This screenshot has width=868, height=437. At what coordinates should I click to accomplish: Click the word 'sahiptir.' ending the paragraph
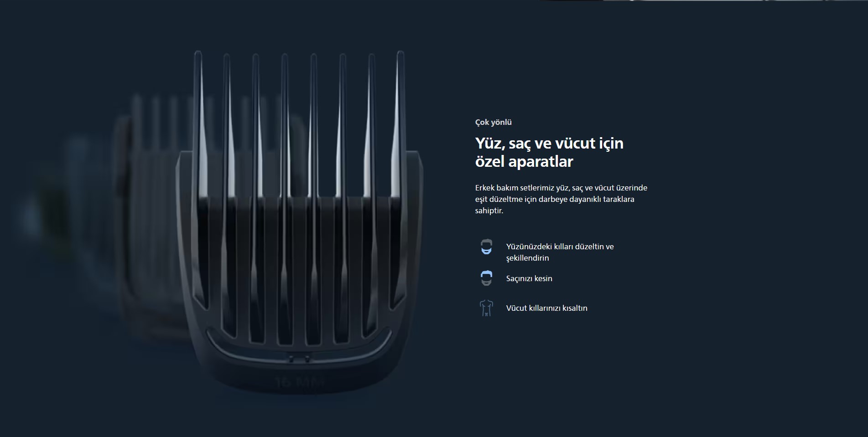click(489, 211)
